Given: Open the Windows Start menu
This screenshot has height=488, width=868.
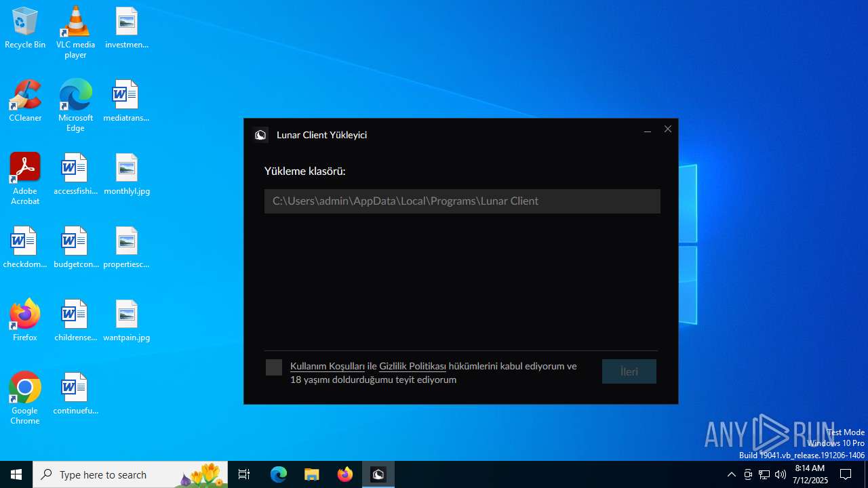Looking at the screenshot, I should [16, 474].
